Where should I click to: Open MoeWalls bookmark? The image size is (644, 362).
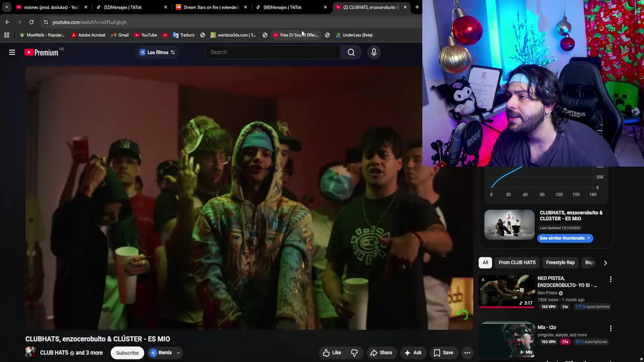point(42,35)
